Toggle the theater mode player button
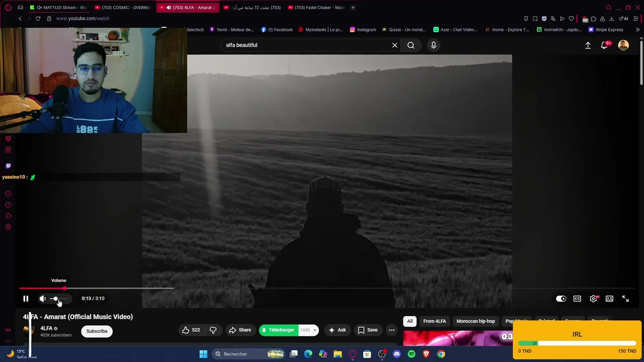 click(609, 299)
